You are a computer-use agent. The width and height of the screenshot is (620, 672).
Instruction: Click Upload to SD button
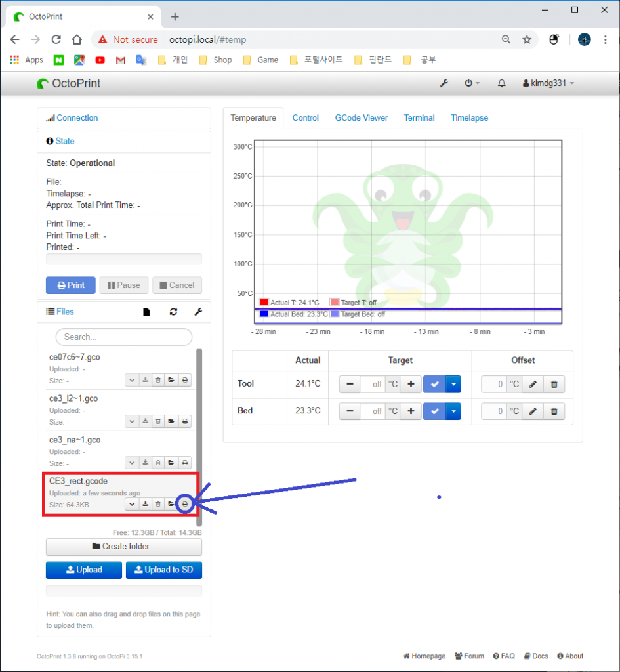tap(163, 570)
